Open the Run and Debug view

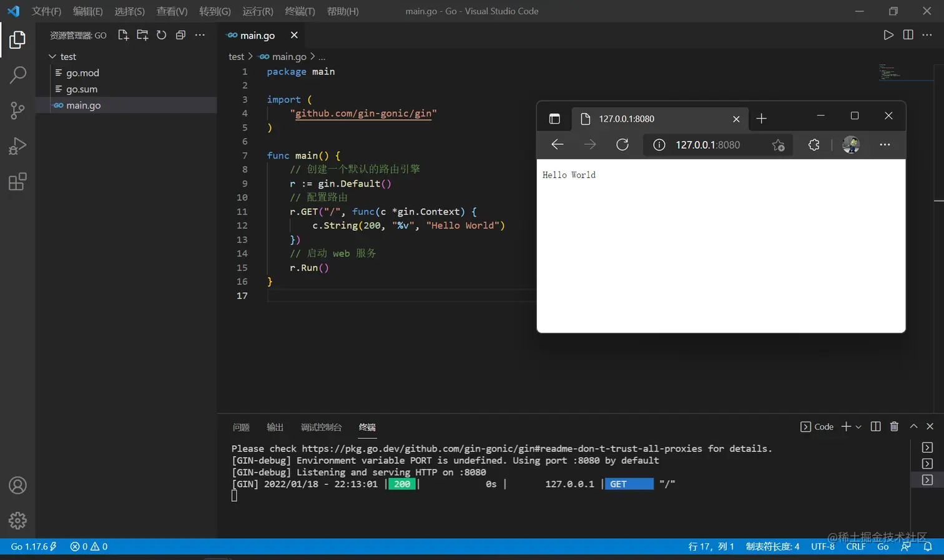click(x=17, y=146)
